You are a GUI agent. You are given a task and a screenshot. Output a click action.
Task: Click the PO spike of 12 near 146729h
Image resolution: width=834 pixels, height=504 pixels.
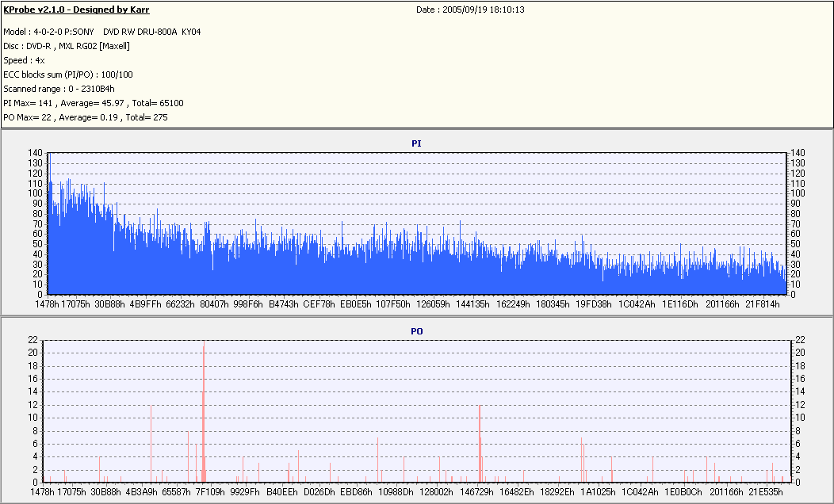coord(480,444)
